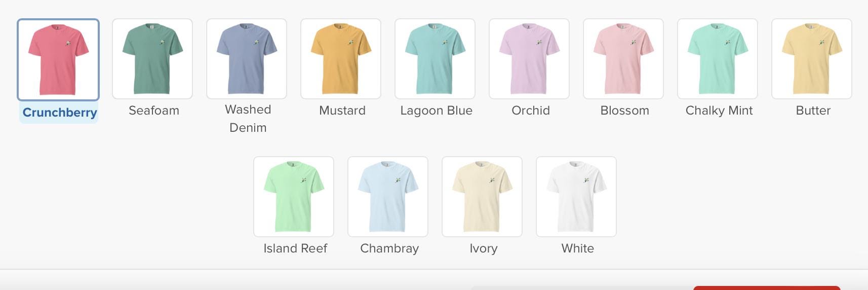Choose the Lagoon Blue shirt option
The image size is (868, 290).
[435, 59]
